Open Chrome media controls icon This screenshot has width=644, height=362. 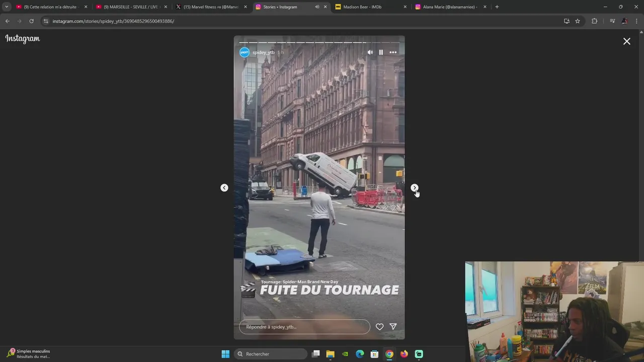click(x=612, y=21)
